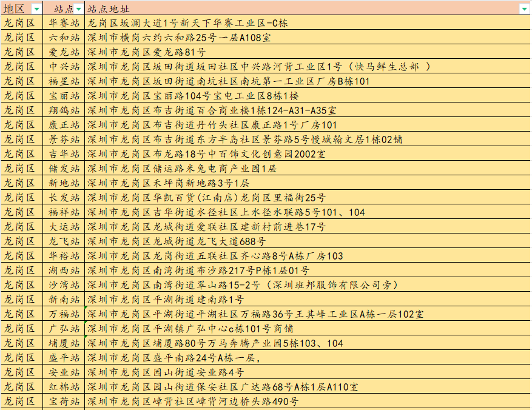Select the 储发站 cell
Screen dimensions: 532x410
click(64, 169)
